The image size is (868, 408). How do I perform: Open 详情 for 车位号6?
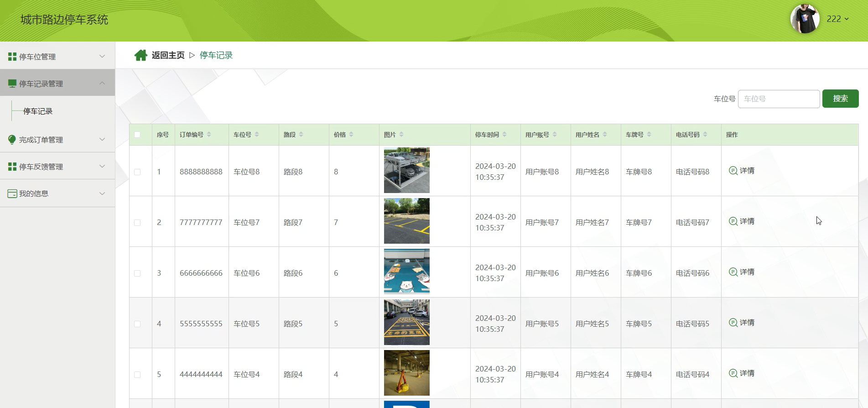coord(742,272)
